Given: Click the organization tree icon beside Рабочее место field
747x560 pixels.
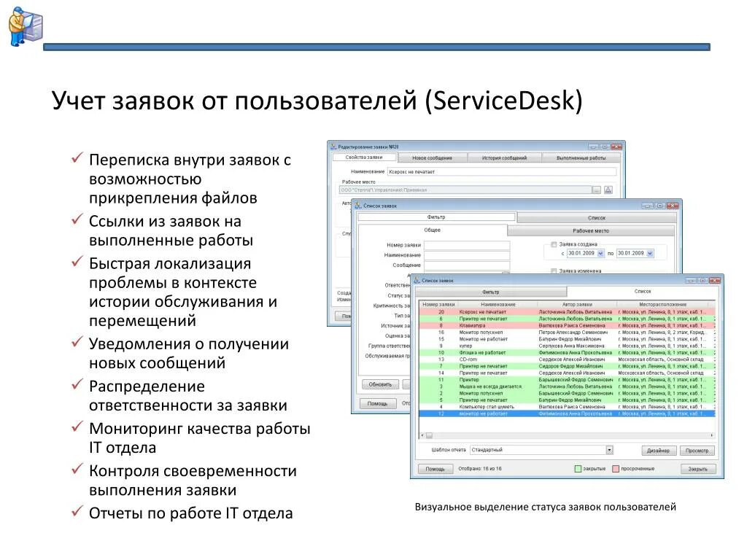Looking at the screenshot, I should click(x=608, y=190).
